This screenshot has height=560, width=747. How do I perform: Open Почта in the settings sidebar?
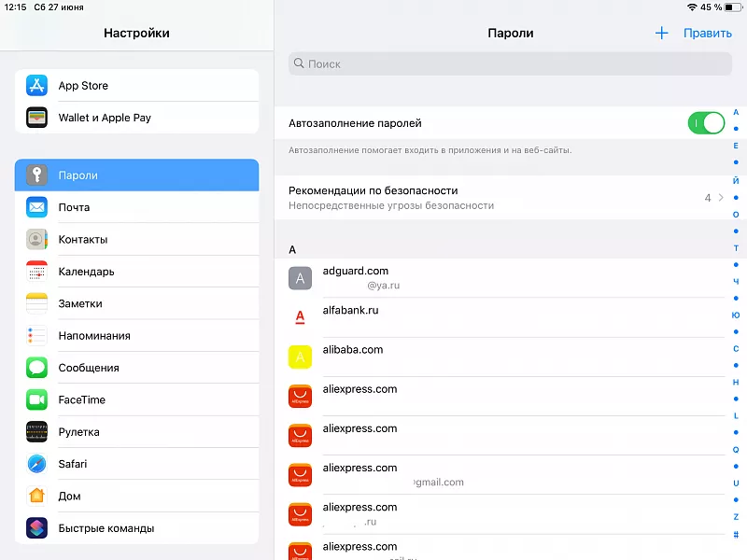click(136, 207)
